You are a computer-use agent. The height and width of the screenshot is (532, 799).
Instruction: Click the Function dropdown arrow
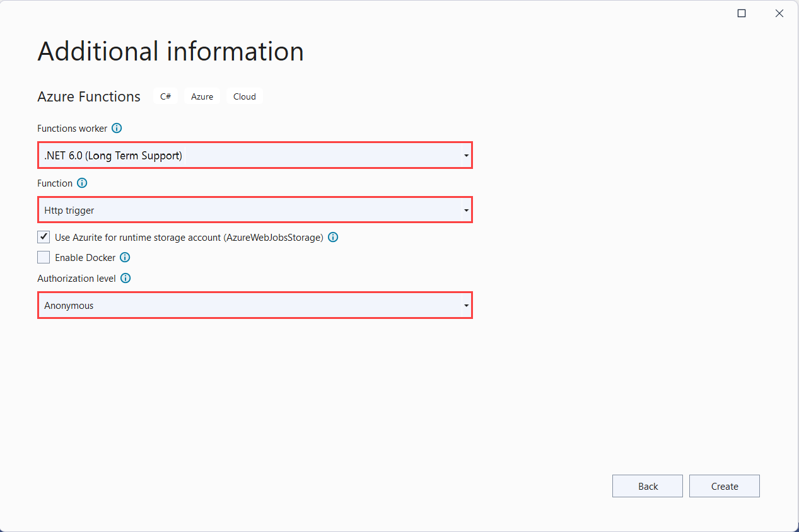pos(465,211)
